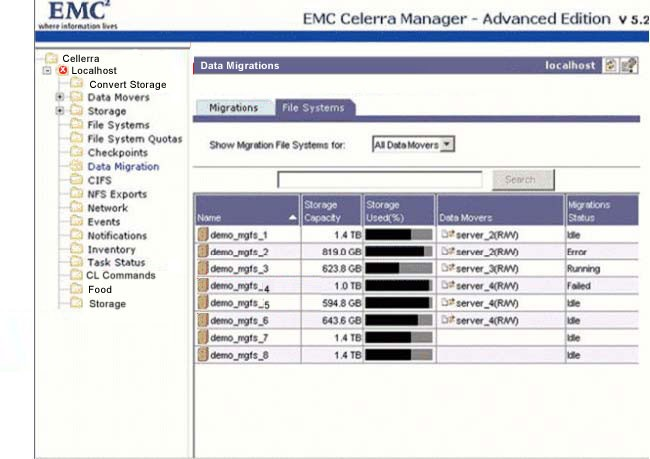The width and height of the screenshot is (650, 459).
Task: Click the 819.0 GB capacity value
Action: coord(342,252)
